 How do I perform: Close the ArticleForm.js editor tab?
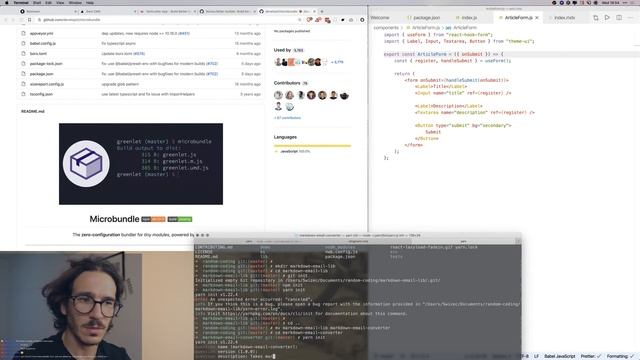(x=537, y=18)
